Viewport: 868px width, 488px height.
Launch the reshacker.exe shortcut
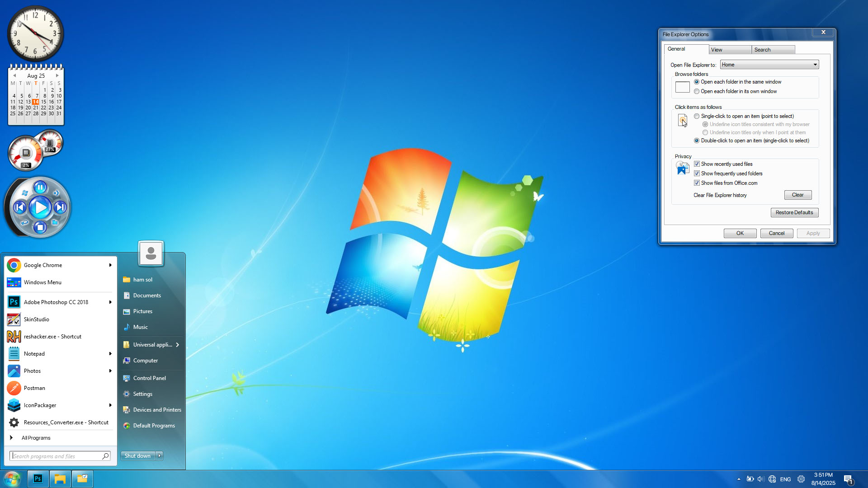coord(52,336)
